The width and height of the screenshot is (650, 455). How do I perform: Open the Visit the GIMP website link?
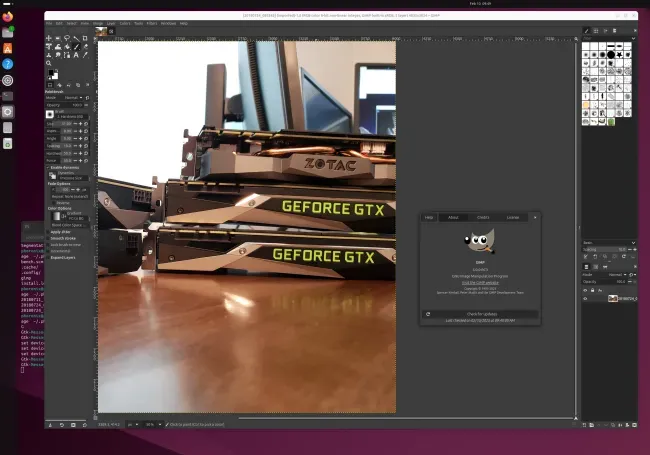[x=480, y=283]
